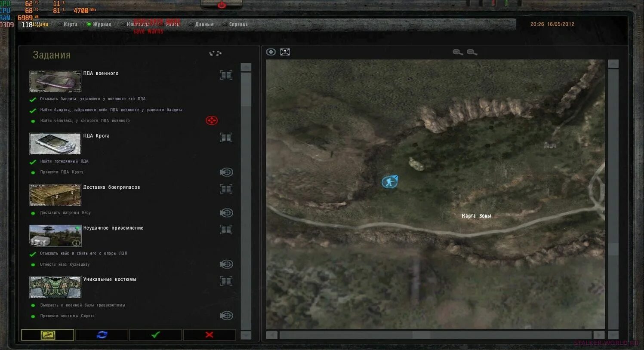
Task: Open the Справка tab
Action: [238, 25]
